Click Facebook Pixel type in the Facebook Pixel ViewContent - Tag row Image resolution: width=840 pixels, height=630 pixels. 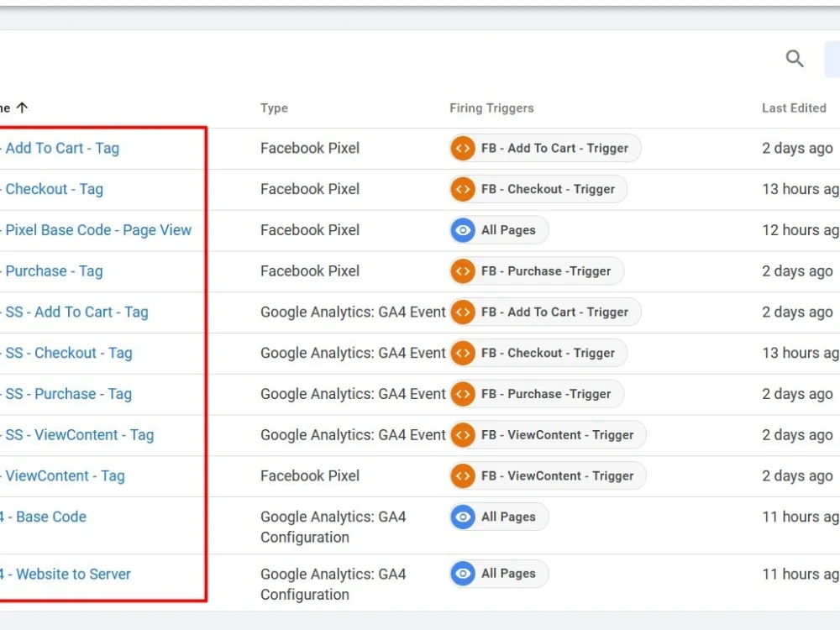310,475
